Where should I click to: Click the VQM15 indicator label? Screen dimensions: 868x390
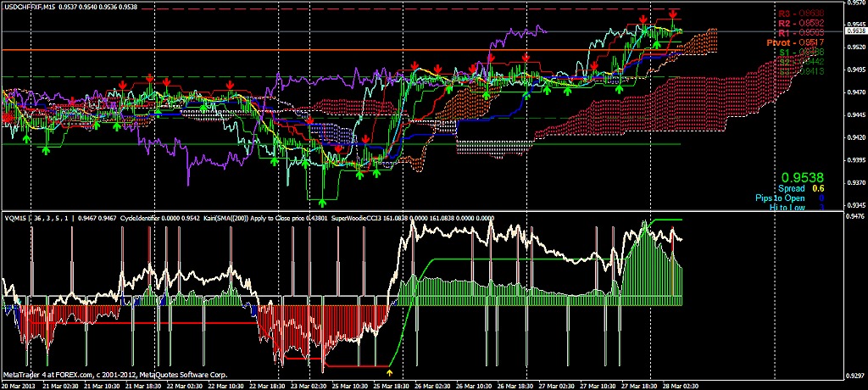click(16, 218)
